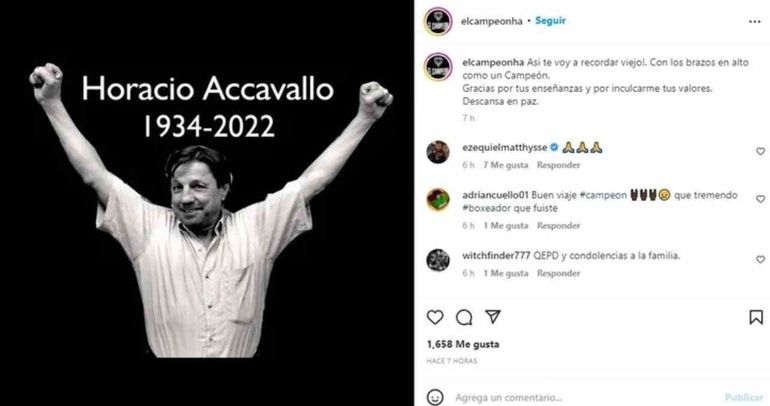770x406 pixels.
Task: Save the post with the bookmark icon
Action: tap(756, 317)
